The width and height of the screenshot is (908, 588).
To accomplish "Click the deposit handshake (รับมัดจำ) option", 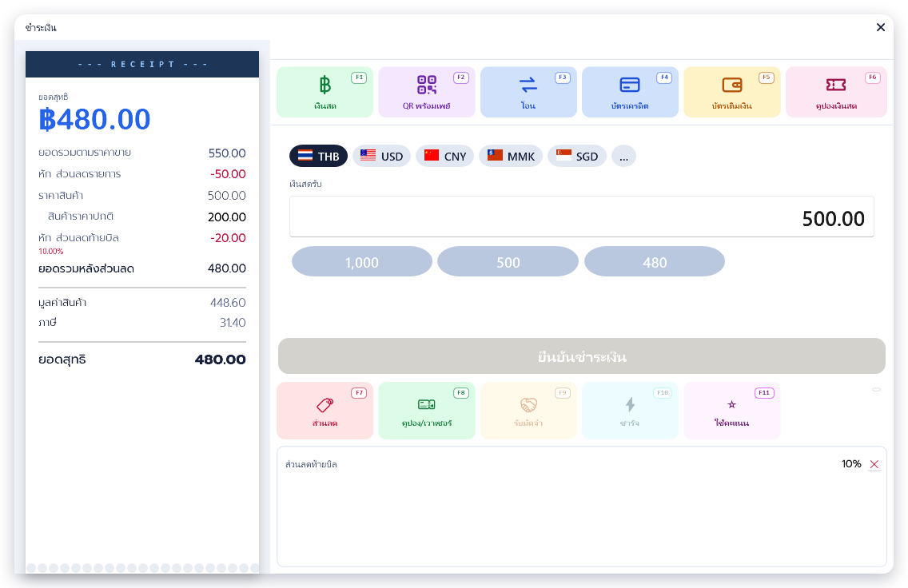I will [x=528, y=411].
